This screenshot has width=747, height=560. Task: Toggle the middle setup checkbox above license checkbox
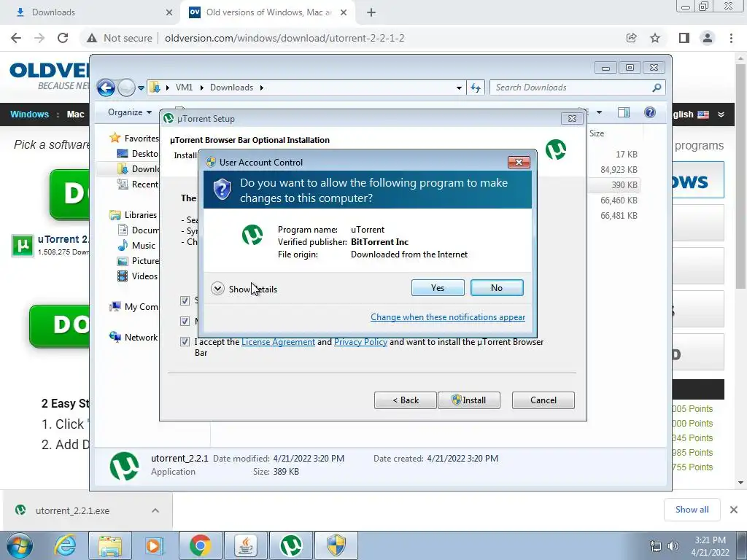tap(185, 321)
